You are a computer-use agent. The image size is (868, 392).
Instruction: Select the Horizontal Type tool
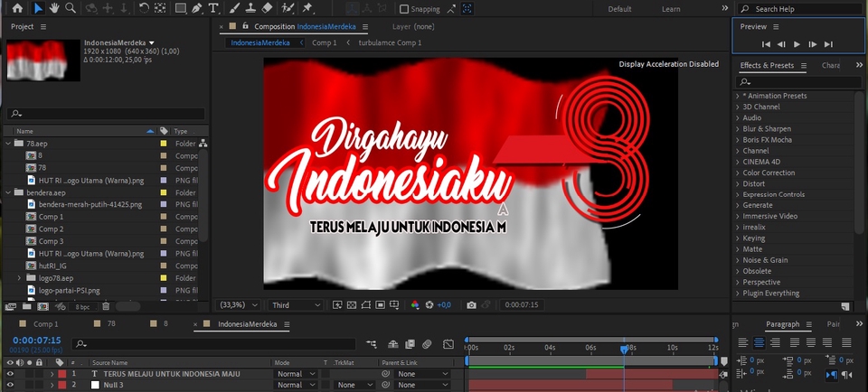[213, 8]
